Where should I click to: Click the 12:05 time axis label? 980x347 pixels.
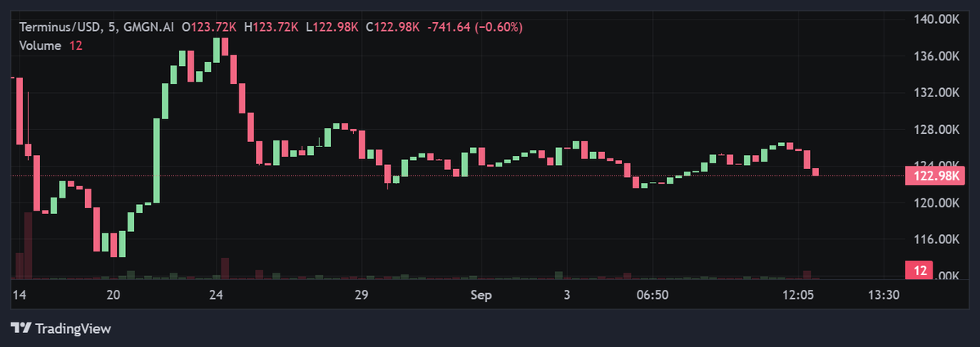[798, 294]
